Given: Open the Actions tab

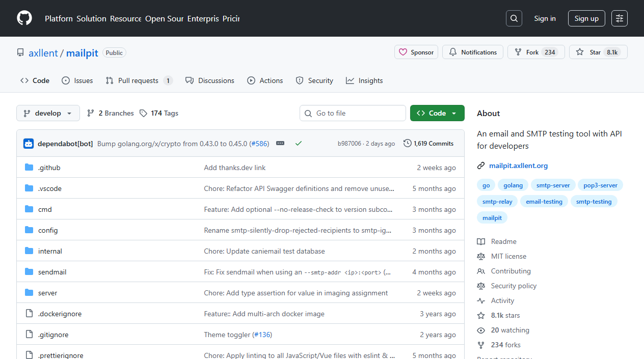Looking at the screenshot, I should [x=265, y=80].
